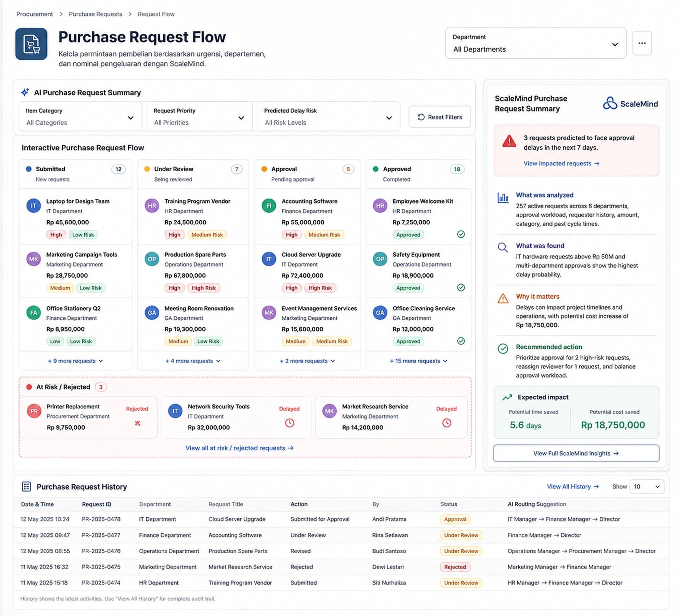
Task: Select the Submitted column header
Action: pyautogui.click(x=75, y=173)
